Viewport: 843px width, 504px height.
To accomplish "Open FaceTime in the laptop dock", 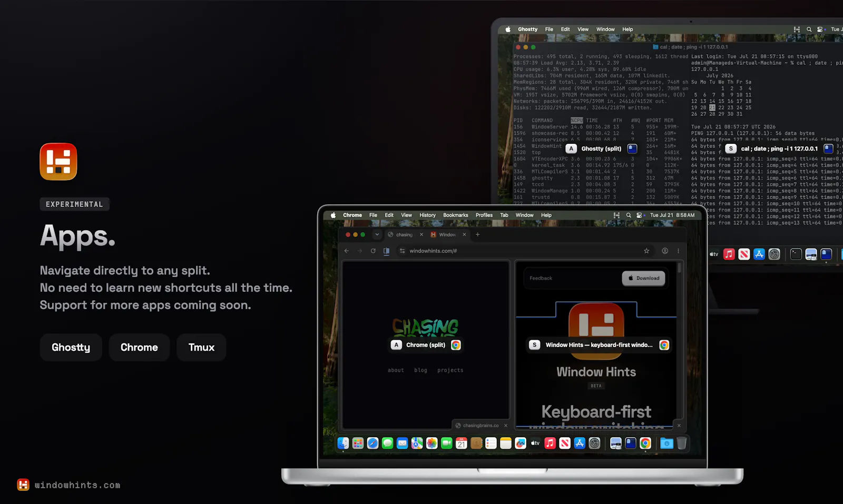I will coord(446,443).
